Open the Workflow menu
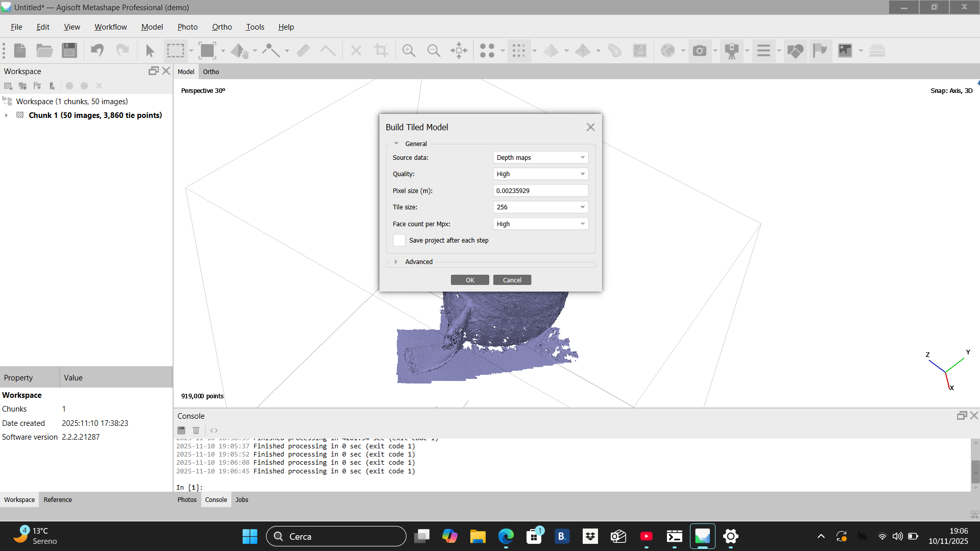The height and width of the screenshot is (551, 980). [x=111, y=27]
